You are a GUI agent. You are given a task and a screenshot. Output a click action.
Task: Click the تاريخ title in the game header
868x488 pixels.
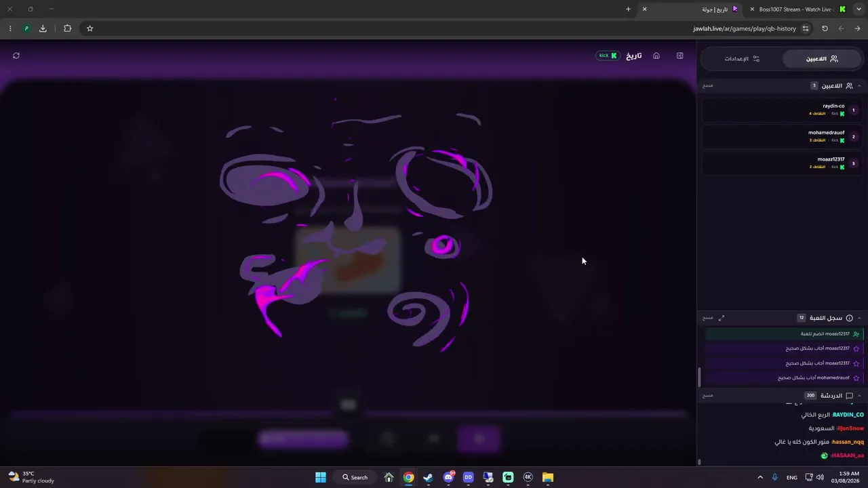tap(633, 56)
